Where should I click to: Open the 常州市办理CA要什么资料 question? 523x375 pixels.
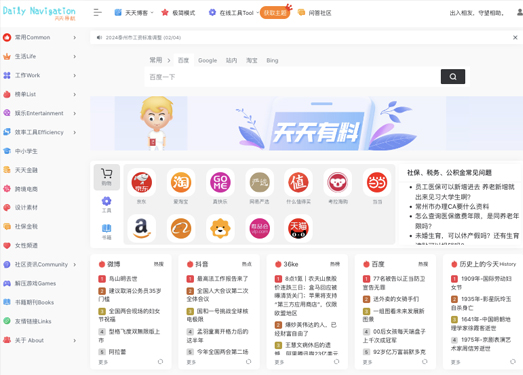tap(452, 207)
